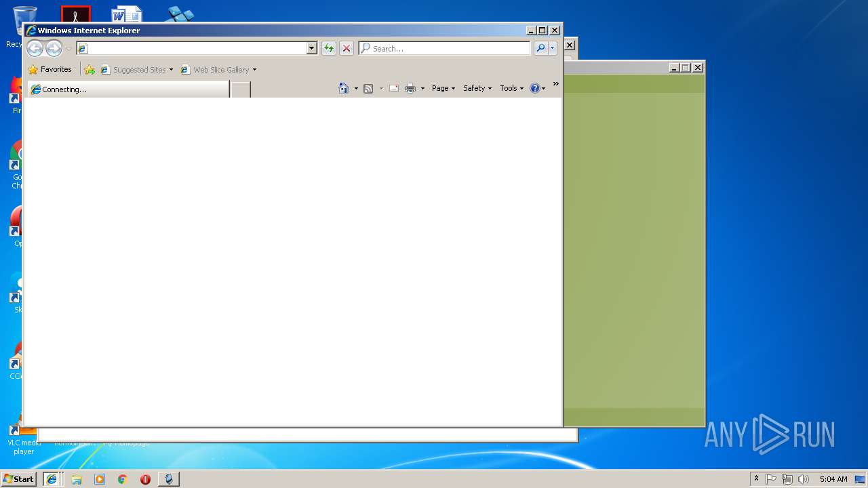Add current page to Favorites bar icon
This screenshot has height=488, width=868.
90,69
